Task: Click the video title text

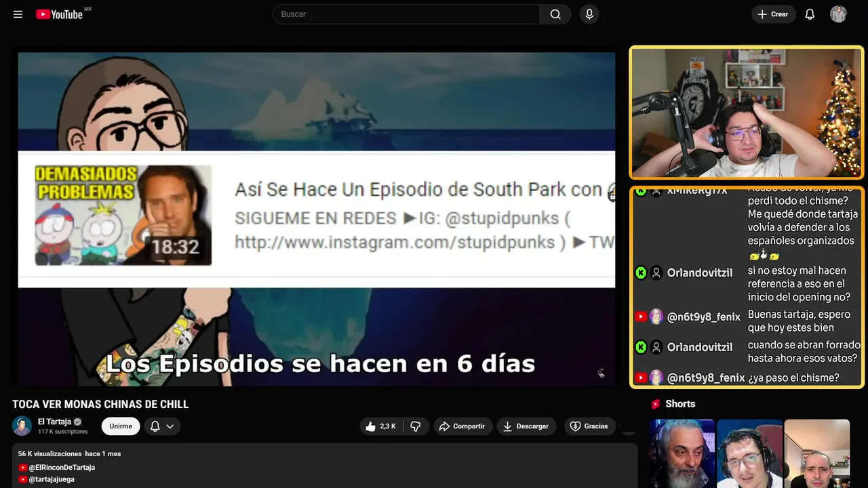Action: [x=100, y=405]
